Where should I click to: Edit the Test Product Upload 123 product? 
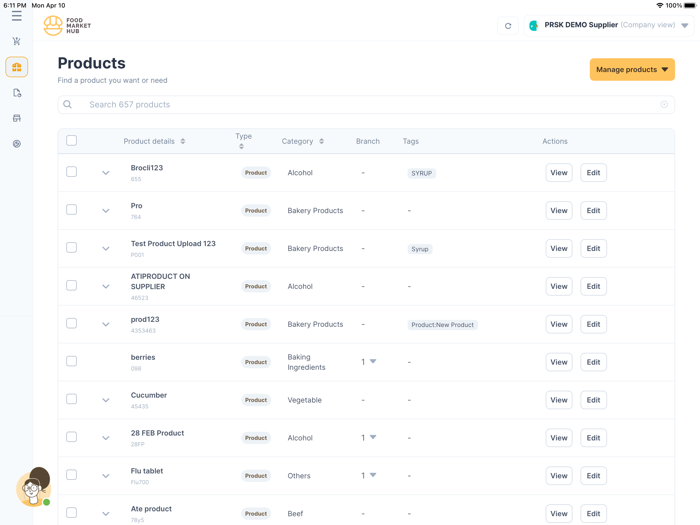click(593, 249)
